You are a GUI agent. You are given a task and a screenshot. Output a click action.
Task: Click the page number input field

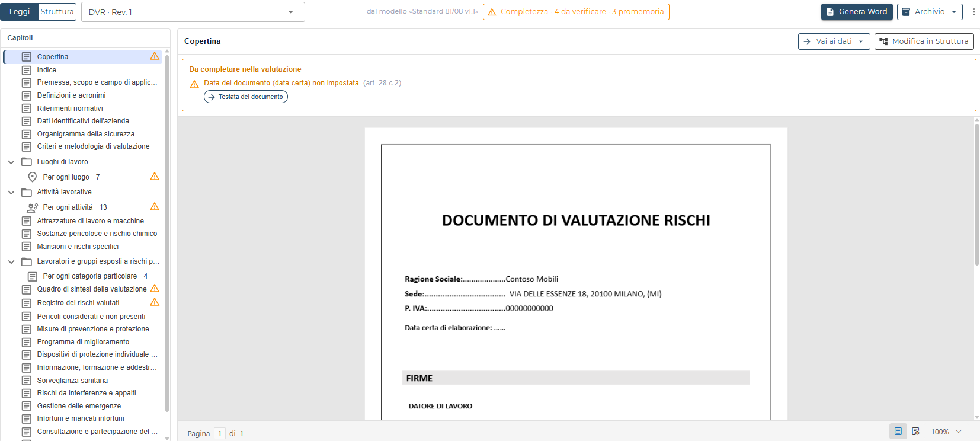[220, 433]
